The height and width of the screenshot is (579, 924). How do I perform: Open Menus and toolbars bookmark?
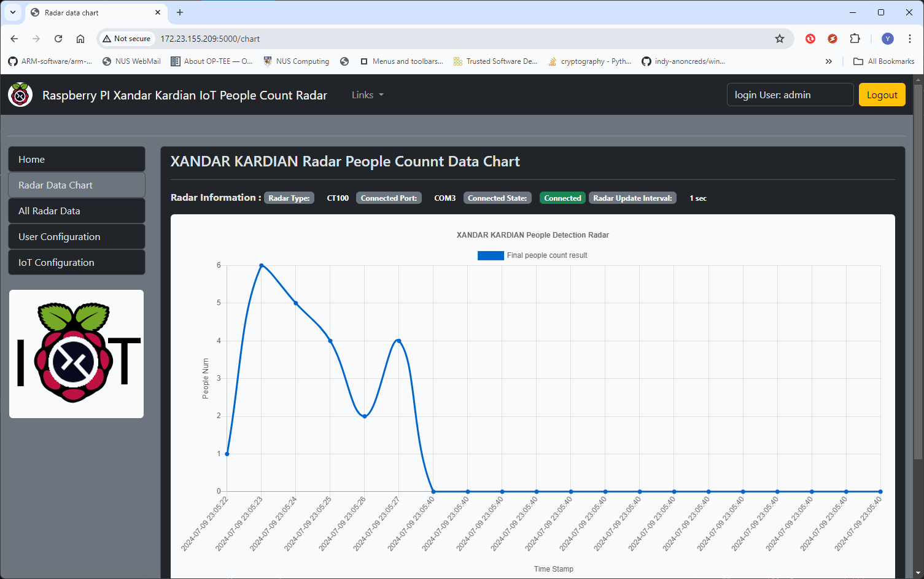402,61
